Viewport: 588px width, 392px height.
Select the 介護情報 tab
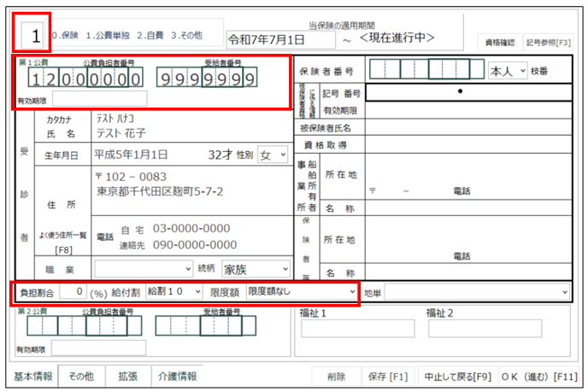pyautogui.click(x=177, y=376)
